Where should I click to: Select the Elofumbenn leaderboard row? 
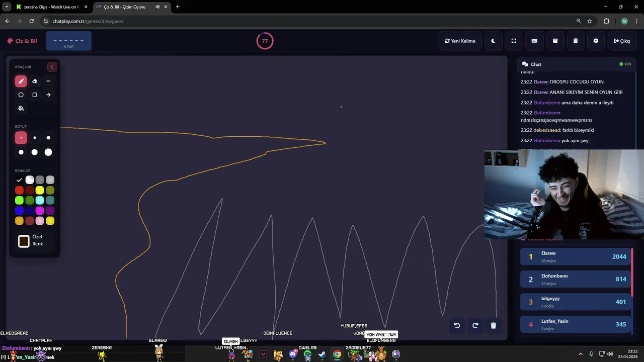(576, 279)
